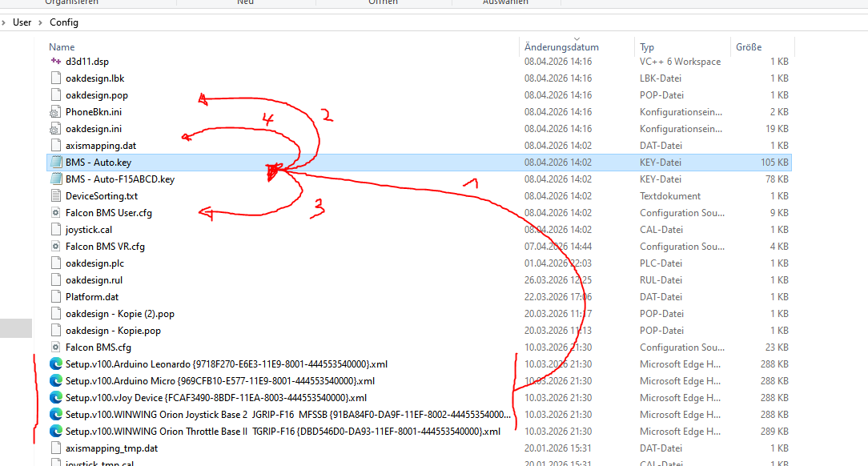Click the axismapping.dat file icon
This screenshot has height=466, width=868.
pos(55,146)
